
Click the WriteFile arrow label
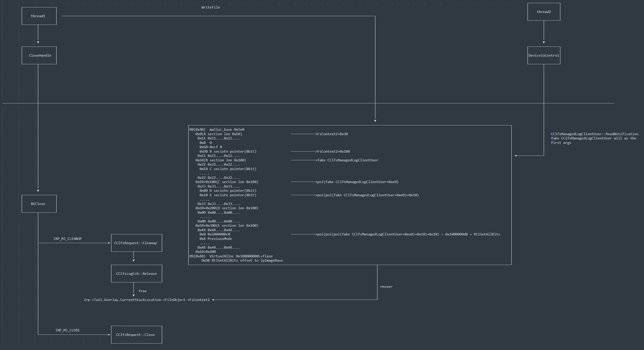point(210,7)
